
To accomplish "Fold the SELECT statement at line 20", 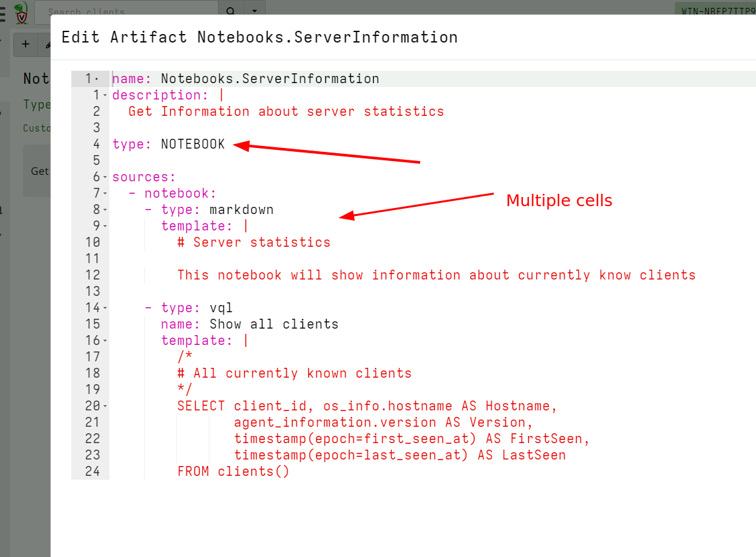I will pos(105,406).
